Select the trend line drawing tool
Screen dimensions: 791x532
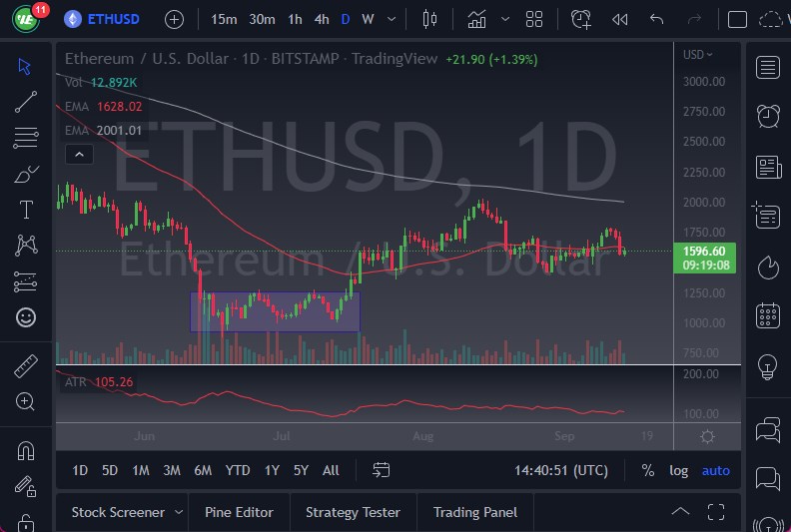tap(25, 102)
